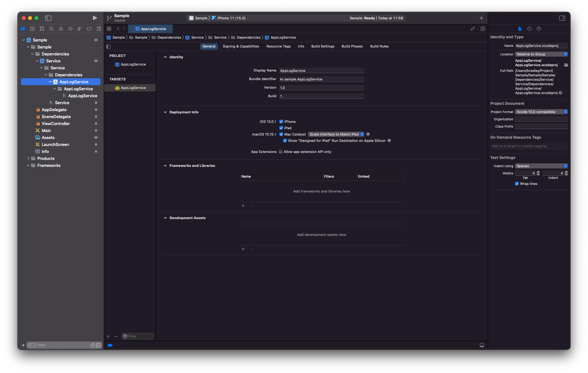Open the Location Relative to Group dropdown
Image resolution: width=588 pixels, height=373 pixels.
(541, 54)
